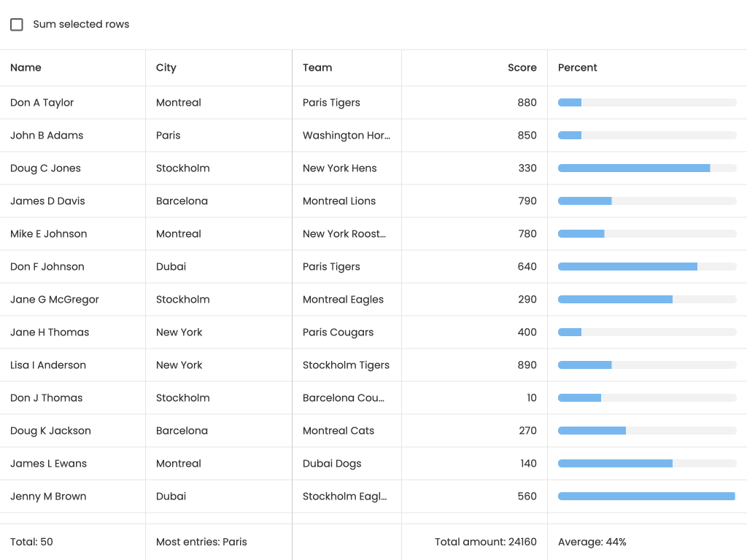Select Don J Thomas score cell

click(531, 398)
